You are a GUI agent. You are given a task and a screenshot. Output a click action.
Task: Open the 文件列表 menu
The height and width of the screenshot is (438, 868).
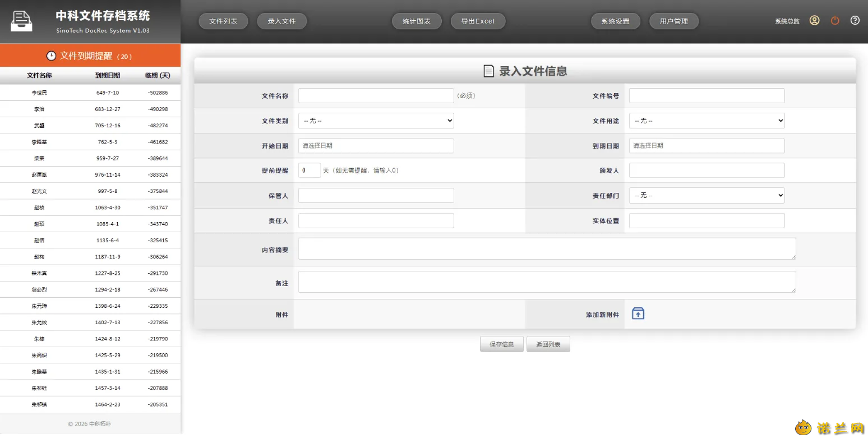[x=223, y=21]
